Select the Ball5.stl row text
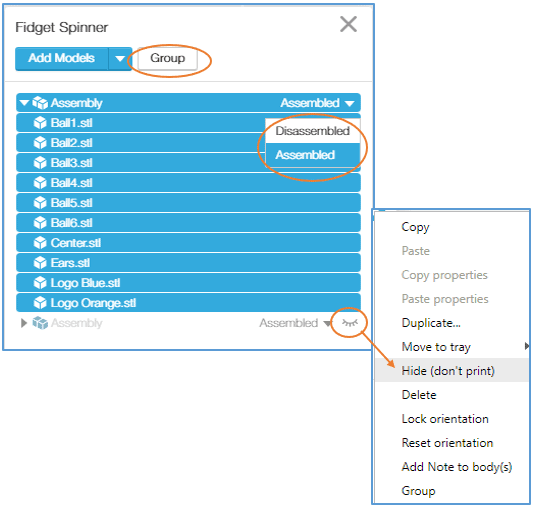 tap(72, 203)
